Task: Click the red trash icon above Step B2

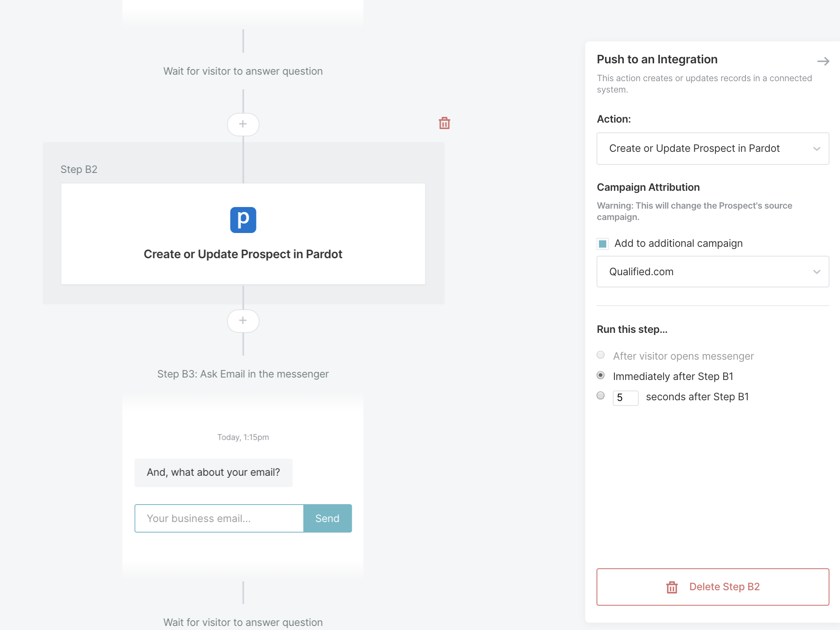Action: tap(444, 123)
